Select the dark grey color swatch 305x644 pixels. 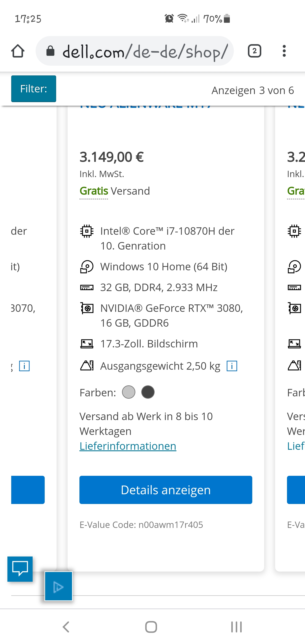tap(148, 392)
